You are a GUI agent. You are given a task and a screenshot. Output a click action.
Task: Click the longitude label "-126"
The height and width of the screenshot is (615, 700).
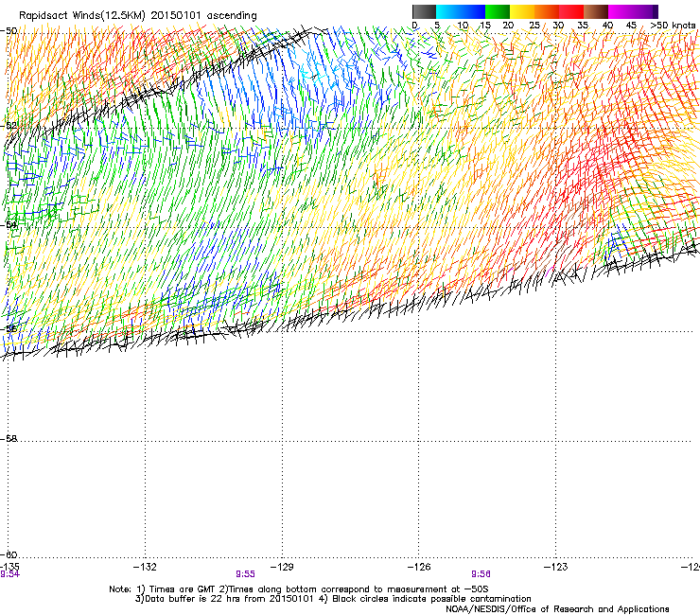(419, 567)
